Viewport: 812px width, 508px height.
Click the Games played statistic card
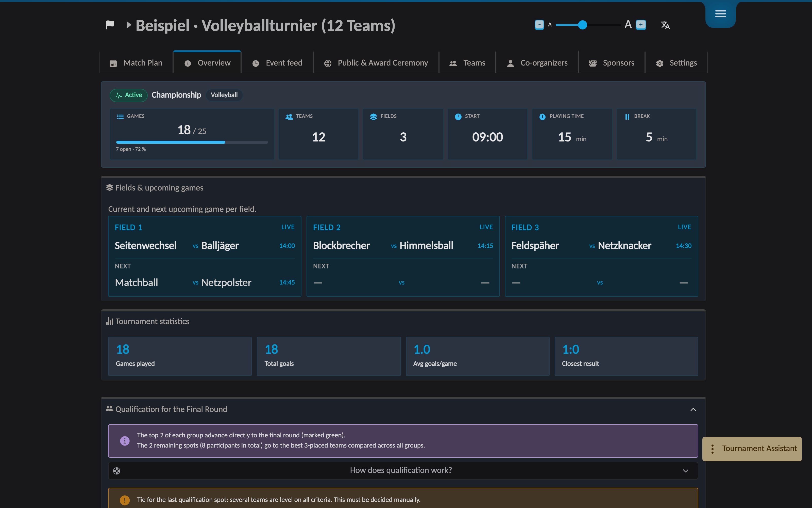tap(180, 356)
